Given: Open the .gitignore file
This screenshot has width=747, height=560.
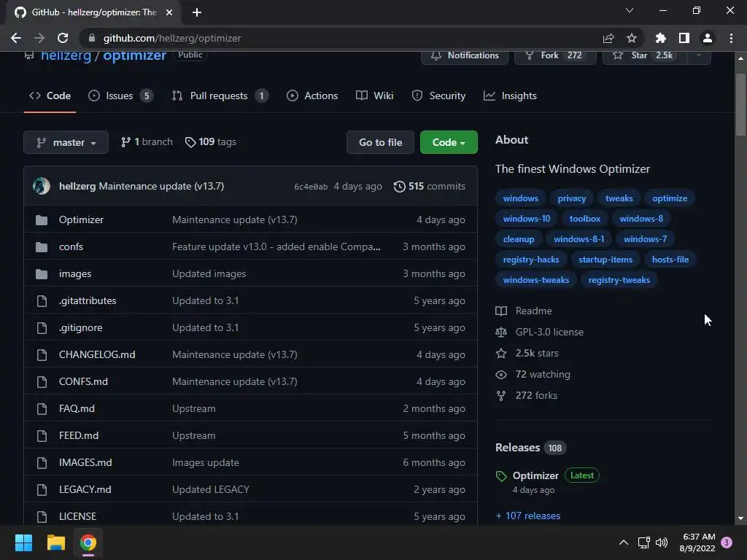Looking at the screenshot, I should pyautogui.click(x=80, y=327).
